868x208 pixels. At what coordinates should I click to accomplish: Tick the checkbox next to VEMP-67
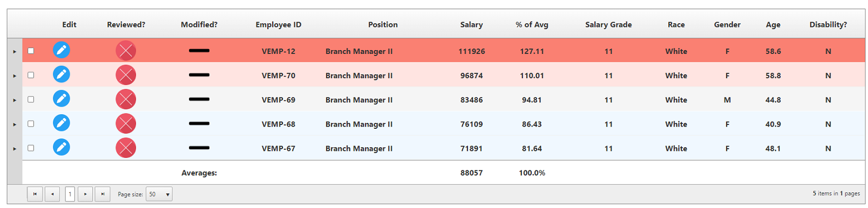click(x=31, y=148)
